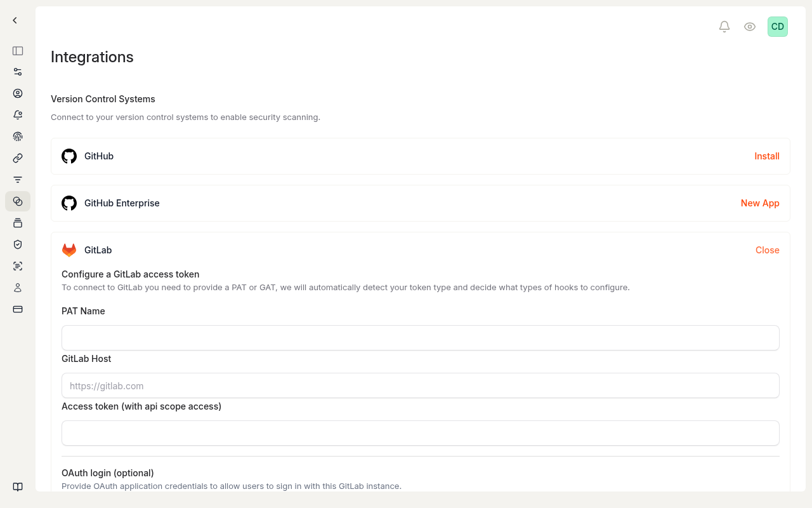Viewport: 812px width, 508px height.
Task: Click the shield security icon in sidebar
Action: click(18, 244)
